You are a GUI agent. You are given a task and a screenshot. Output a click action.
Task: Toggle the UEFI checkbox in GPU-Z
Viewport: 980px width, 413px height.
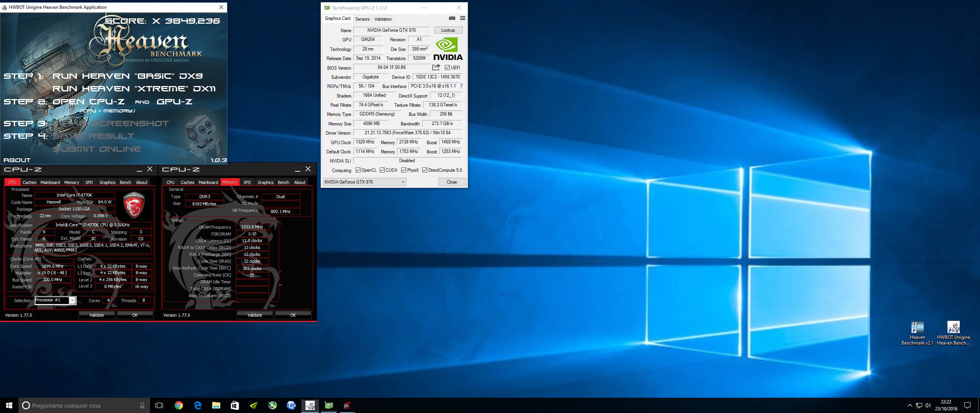[447, 68]
